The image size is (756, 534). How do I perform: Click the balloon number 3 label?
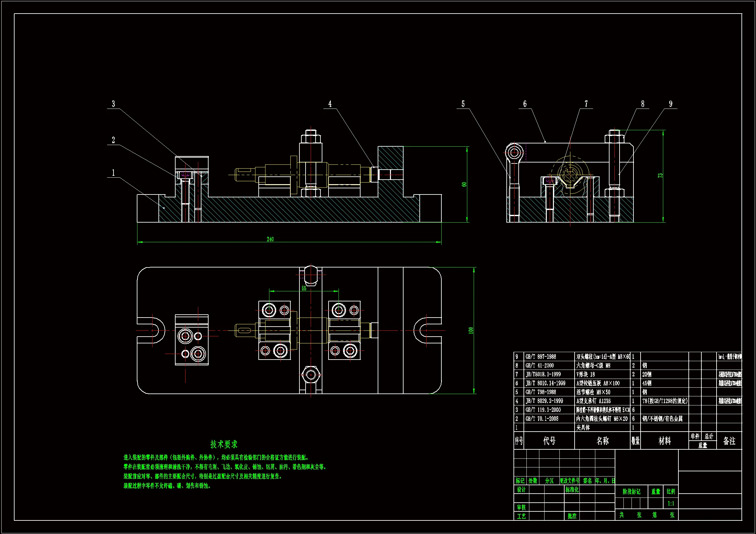(x=113, y=104)
